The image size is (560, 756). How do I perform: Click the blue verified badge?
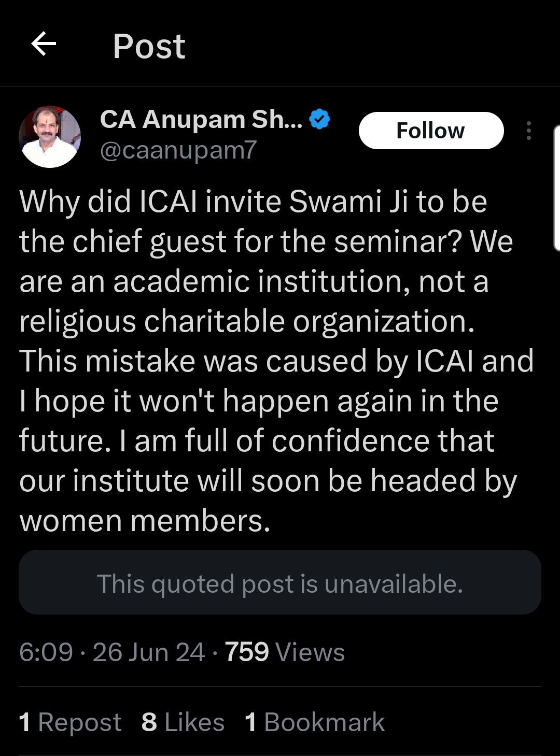tap(319, 120)
